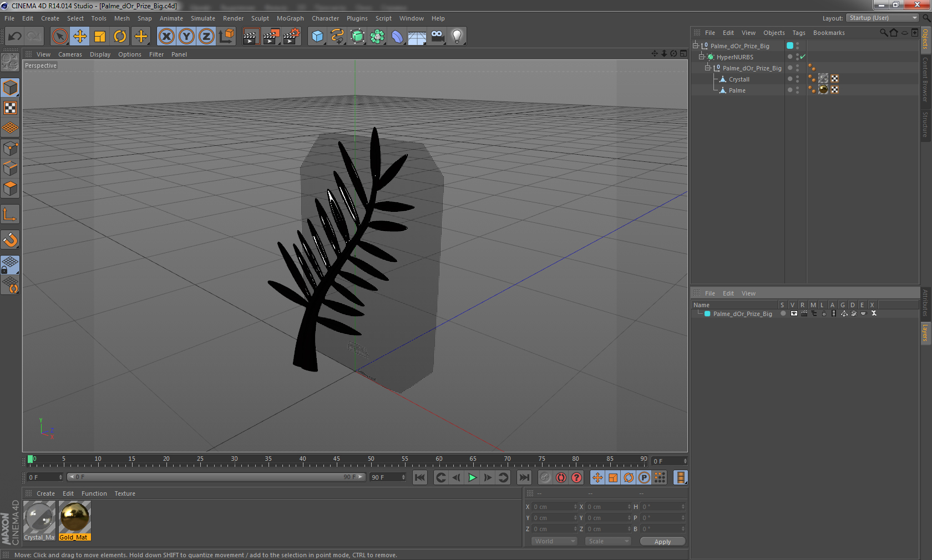Add a Camera object
Image resolution: width=932 pixels, height=560 pixels.
pyautogui.click(x=437, y=37)
